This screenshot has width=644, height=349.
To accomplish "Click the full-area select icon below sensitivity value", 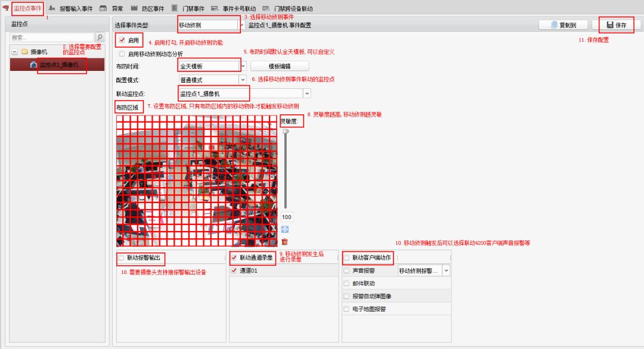I will tap(285, 229).
